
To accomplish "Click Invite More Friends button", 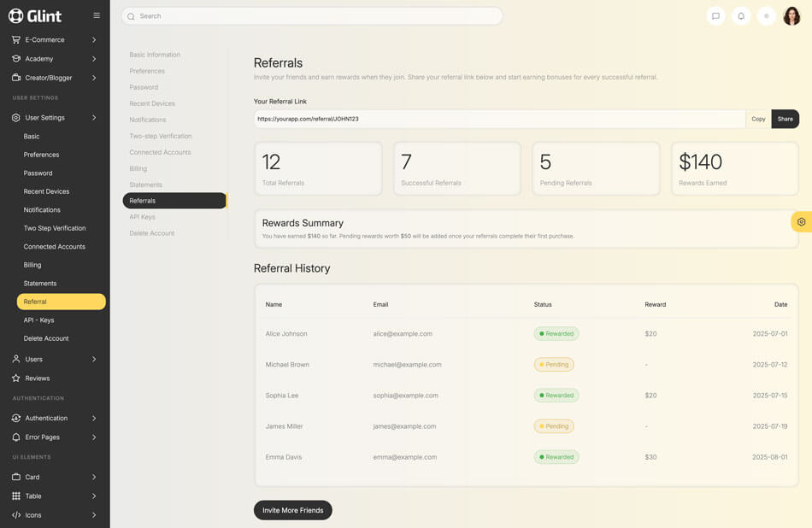I will point(292,510).
